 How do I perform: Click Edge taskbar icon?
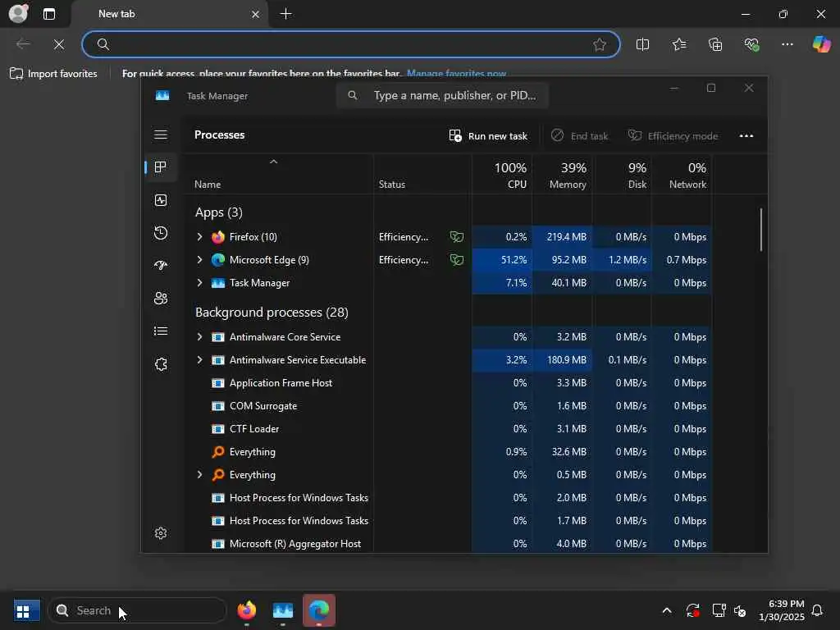point(319,610)
